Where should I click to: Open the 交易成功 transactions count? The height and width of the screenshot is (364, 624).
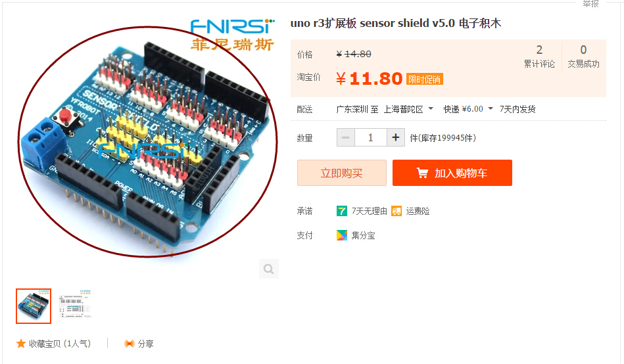[x=583, y=57]
